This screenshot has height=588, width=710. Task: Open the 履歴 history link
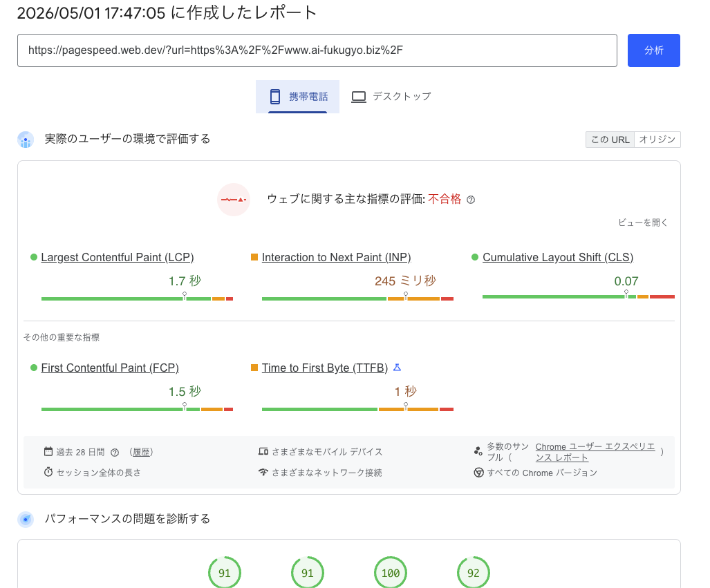tap(141, 452)
